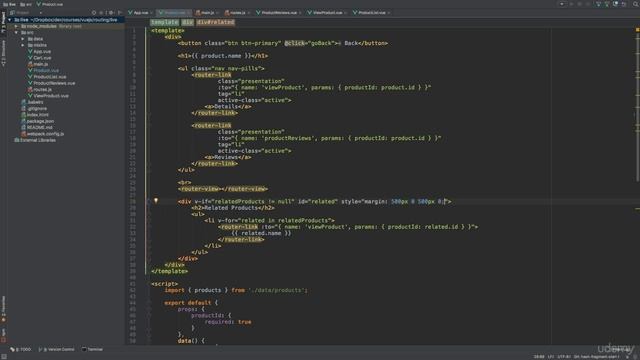Click the lightbulb intention icon in gutter
640x360 pixels.
pyautogui.click(x=156, y=201)
